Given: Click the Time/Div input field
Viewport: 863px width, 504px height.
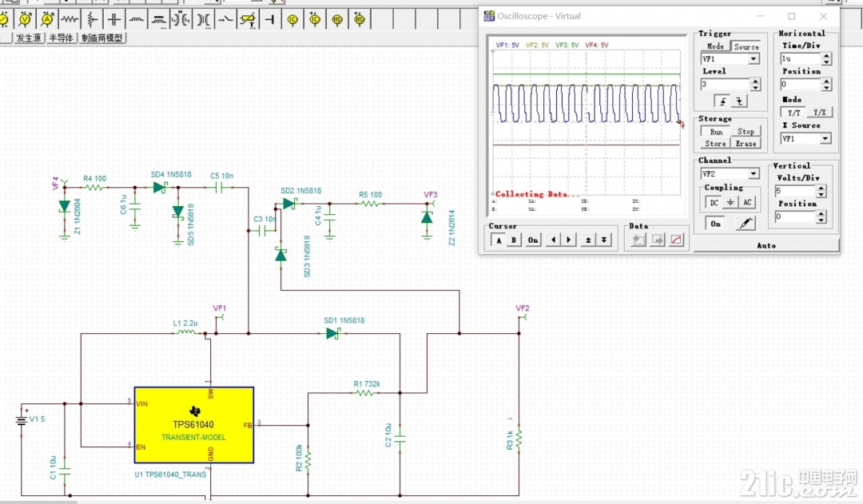Looking at the screenshot, I should coord(801,58).
